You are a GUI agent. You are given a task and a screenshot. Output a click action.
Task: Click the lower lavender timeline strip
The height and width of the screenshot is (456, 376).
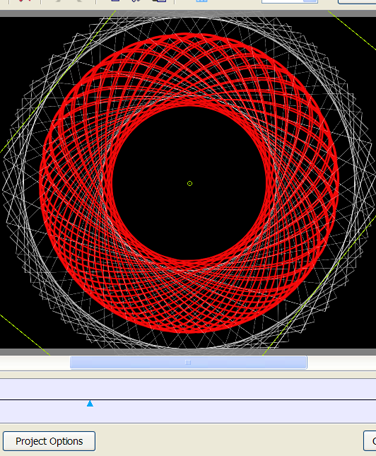tap(188, 412)
